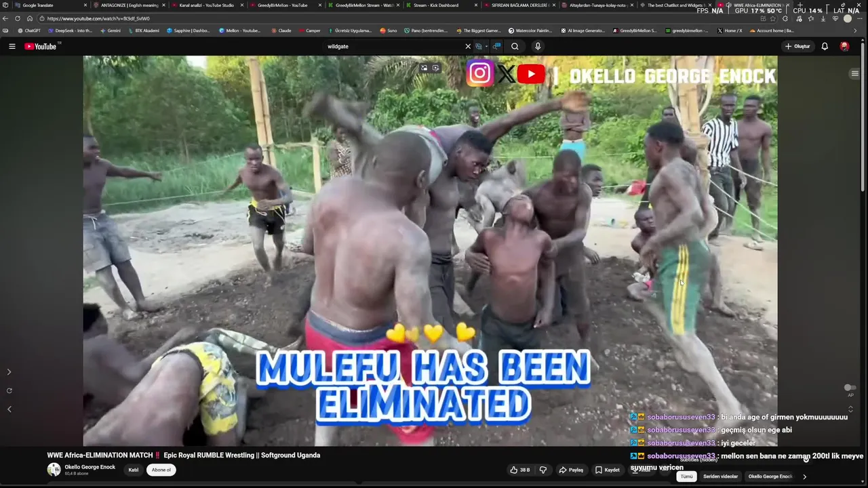This screenshot has height=488, width=868.
Task: Click the left sidebar refresh icon
Action: tap(9, 390)
